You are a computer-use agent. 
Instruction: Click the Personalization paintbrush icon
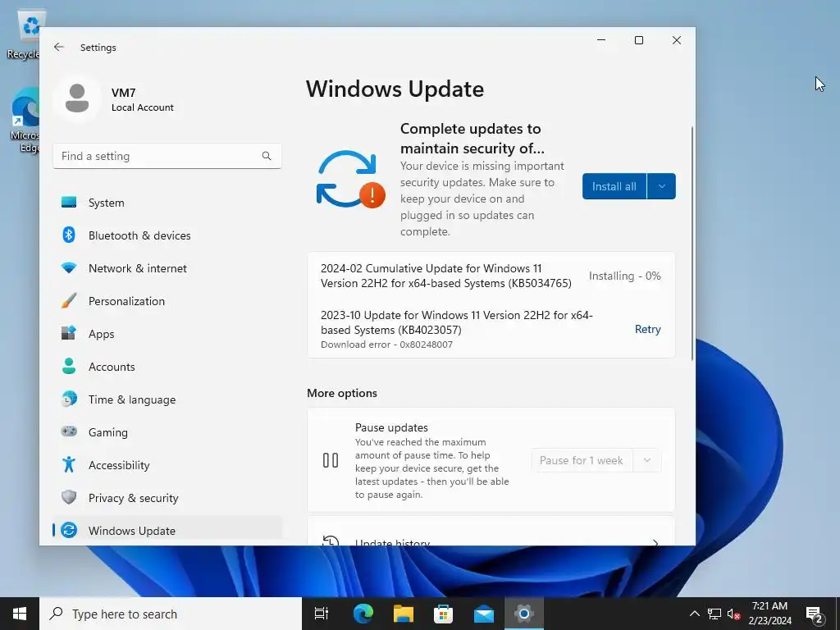pyautogui.click(x=69, y=300)
